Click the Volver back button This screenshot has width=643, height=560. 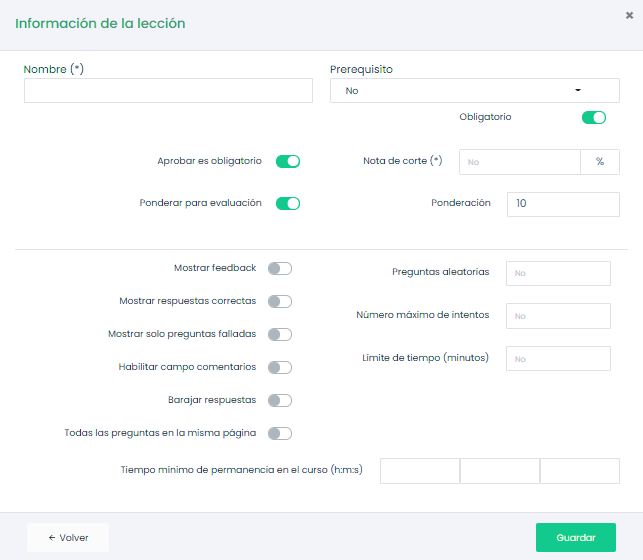68,537
